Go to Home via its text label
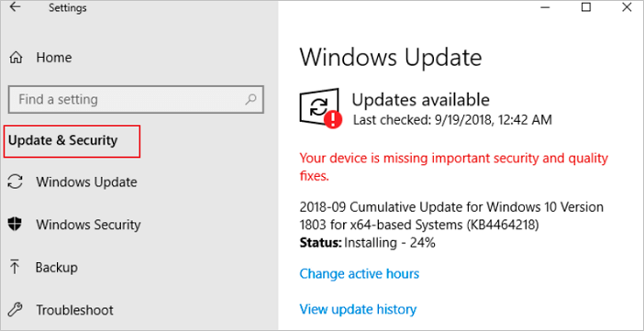The image size is (644, 331). 54,58
